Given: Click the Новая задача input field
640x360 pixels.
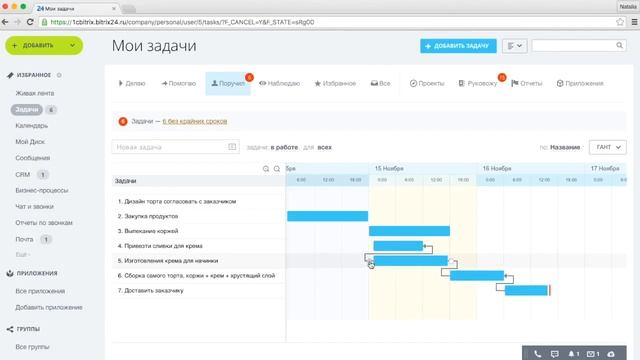Looking at the screenshot, I should (176, 147).
